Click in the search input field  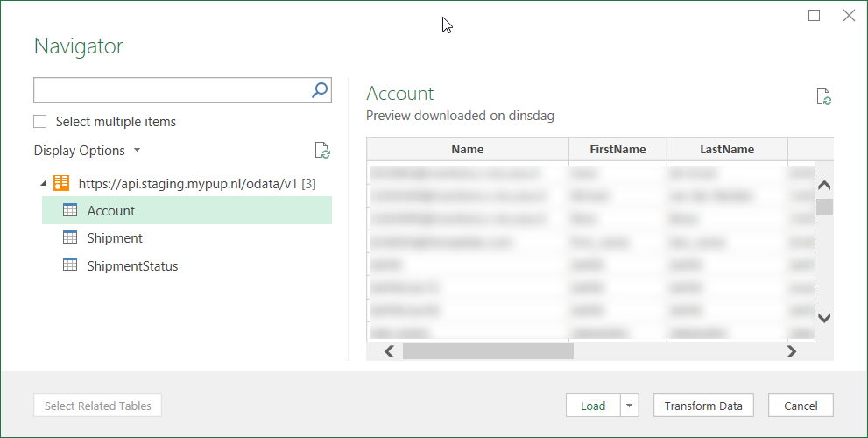[x=171, y=89]
